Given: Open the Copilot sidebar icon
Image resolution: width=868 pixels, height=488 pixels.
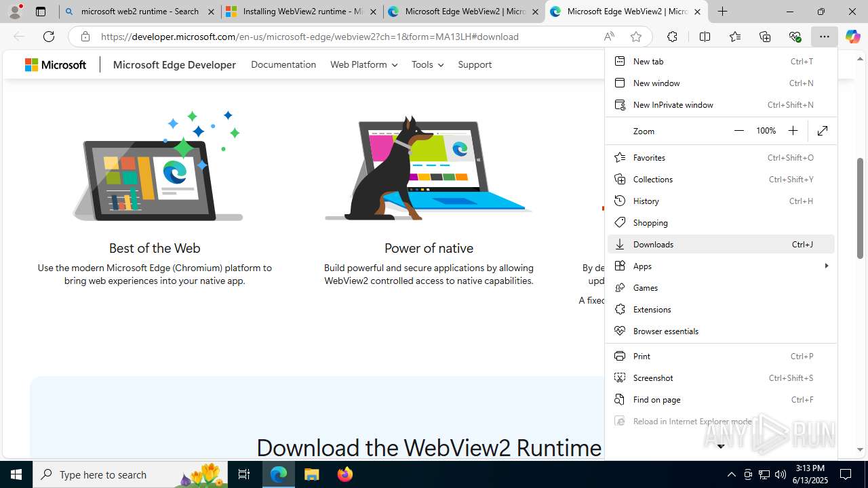Looking at the screenshot, I should 853,37.
